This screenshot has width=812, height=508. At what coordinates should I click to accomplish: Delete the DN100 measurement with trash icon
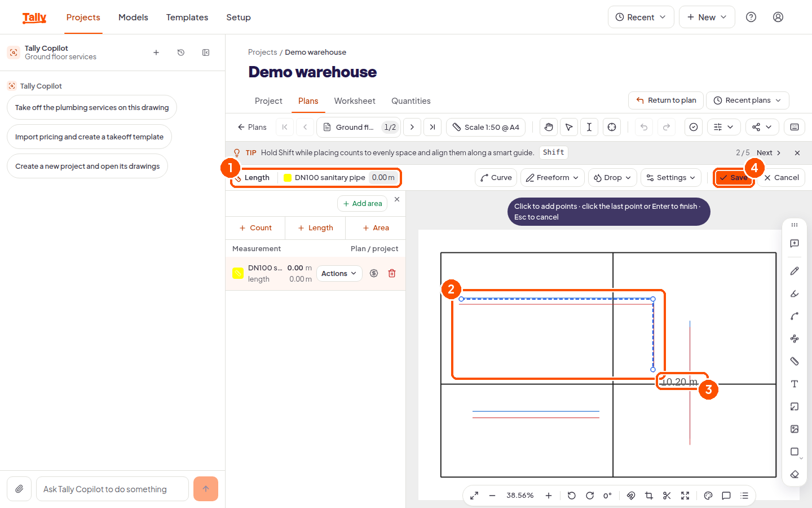[x=392, y=273]
